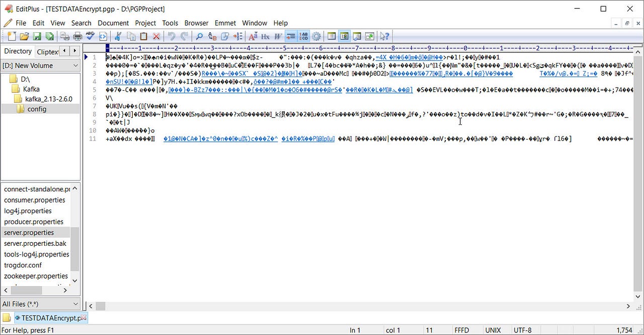The height and width of the screenshot is (335, 644).
Task: Click the Set Font icon
Action: coord(253,36)
